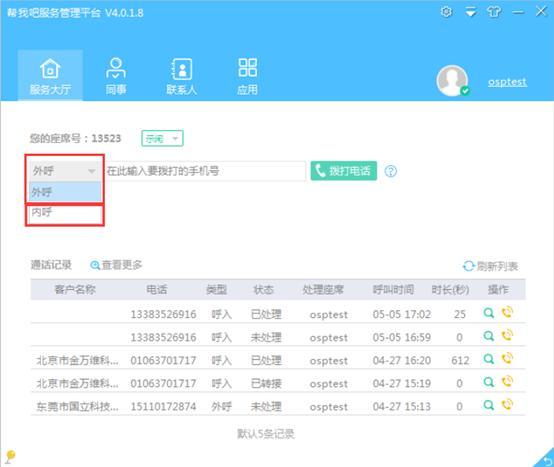Choose 外呼 option in the list
This screenshot has height=467, width=554.
point(65,192)
